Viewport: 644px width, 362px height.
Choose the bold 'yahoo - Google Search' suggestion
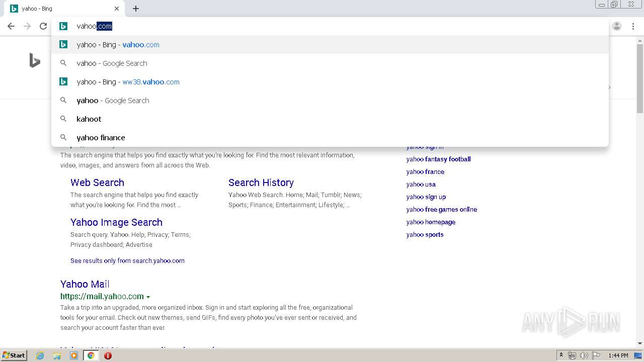tap(330, 101)
